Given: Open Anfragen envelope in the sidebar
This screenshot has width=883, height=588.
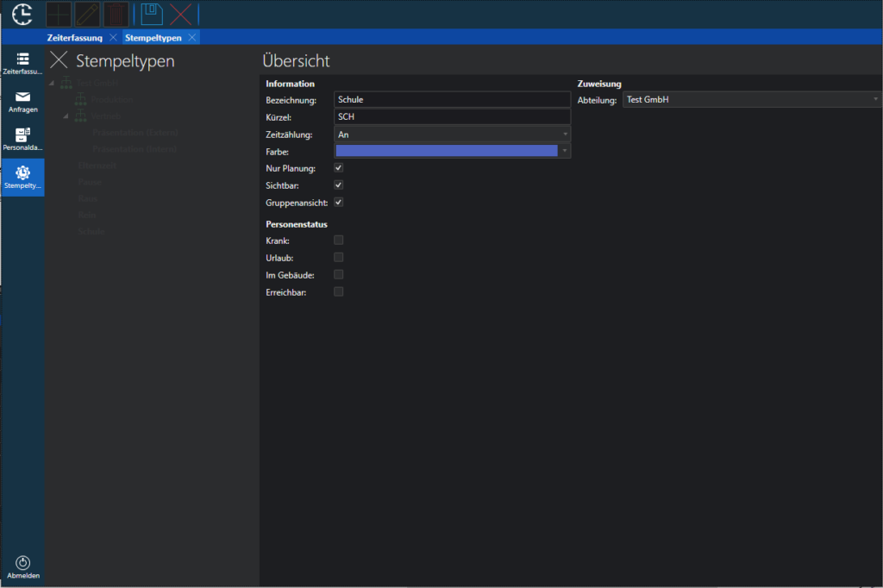Looking at the screenshot, I should 22,102.
